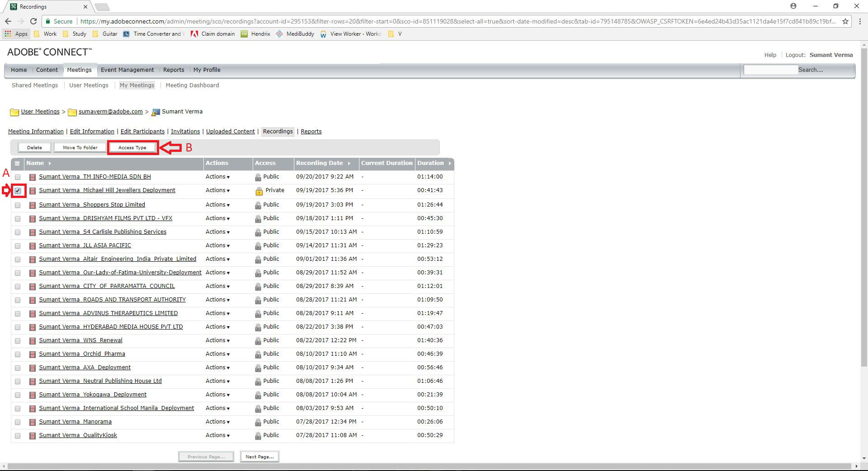Open the Hendrix bookmark
868x471 pixels.
click(x=255, y=34)
